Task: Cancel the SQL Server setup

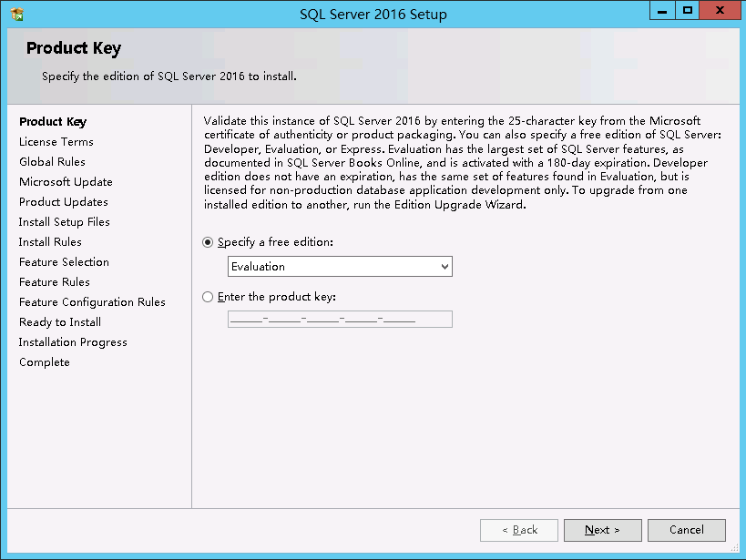Action: click(x=687, y=530)
